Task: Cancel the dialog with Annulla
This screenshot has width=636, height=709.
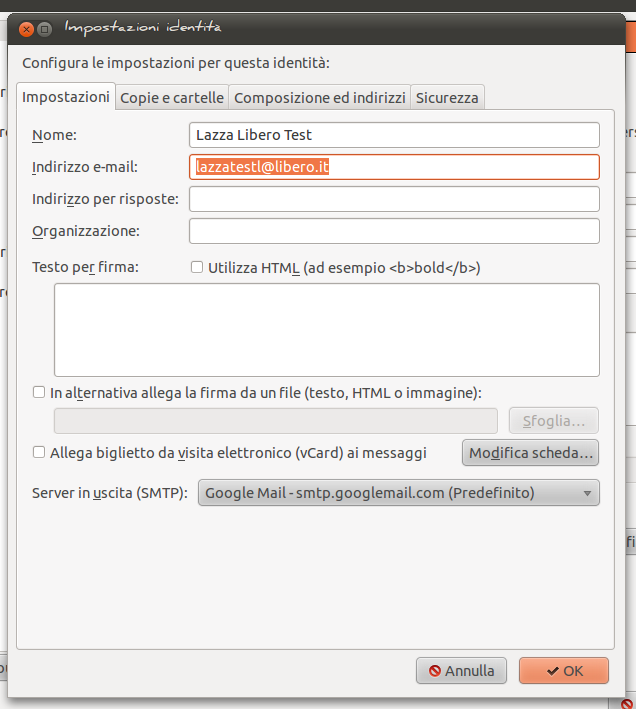Action: click(x=461, y=670)
